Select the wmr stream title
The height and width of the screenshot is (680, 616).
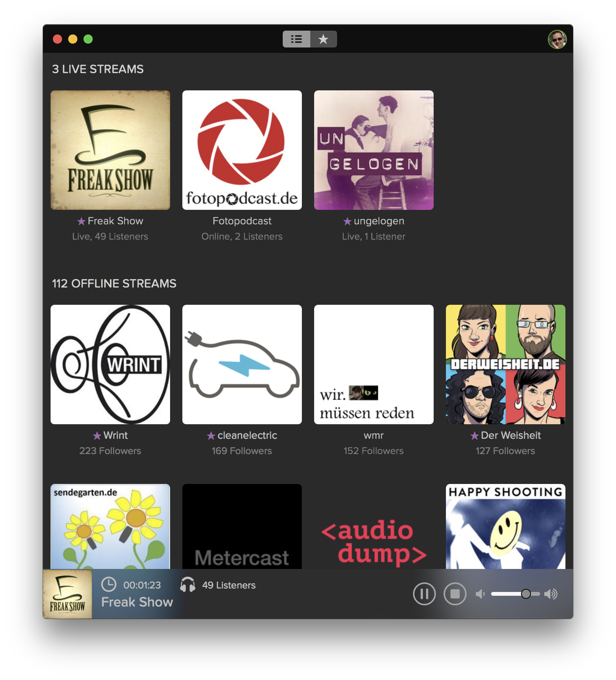pos(374,436)
